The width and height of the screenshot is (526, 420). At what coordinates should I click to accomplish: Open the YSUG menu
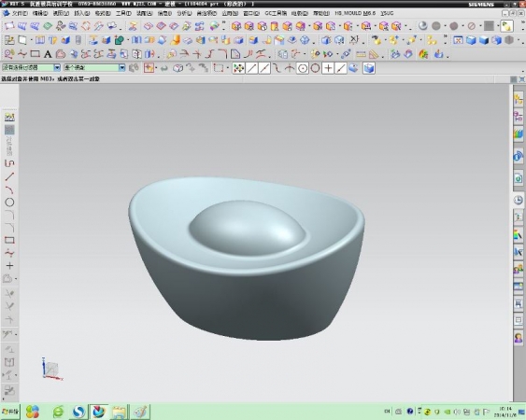click(387, 13)
